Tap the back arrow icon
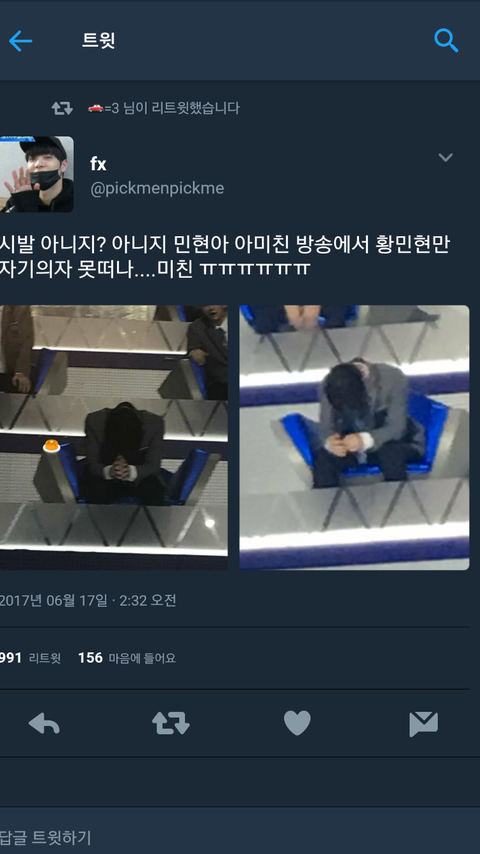 21,41
